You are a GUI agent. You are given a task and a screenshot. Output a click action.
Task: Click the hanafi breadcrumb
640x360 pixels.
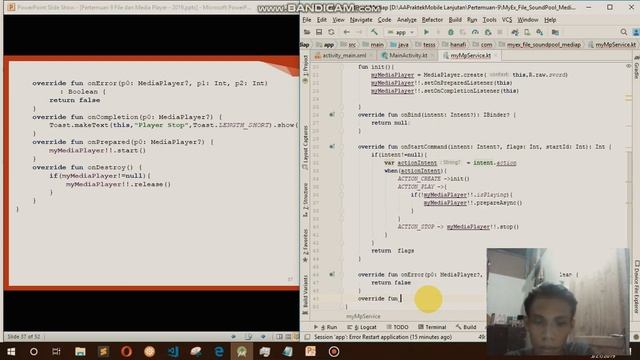pyautogui.click(x=454, y=44)
